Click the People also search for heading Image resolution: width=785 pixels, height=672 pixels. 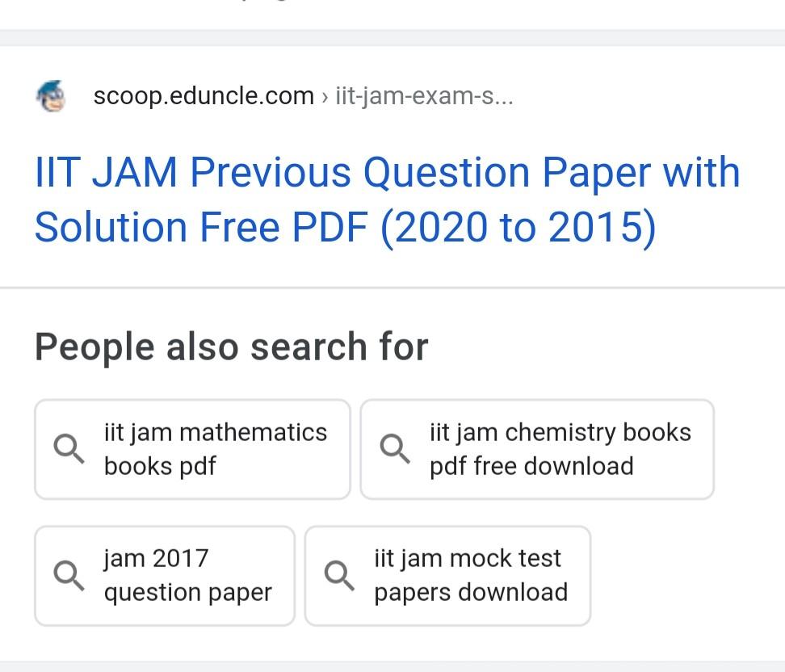[231, 346]
